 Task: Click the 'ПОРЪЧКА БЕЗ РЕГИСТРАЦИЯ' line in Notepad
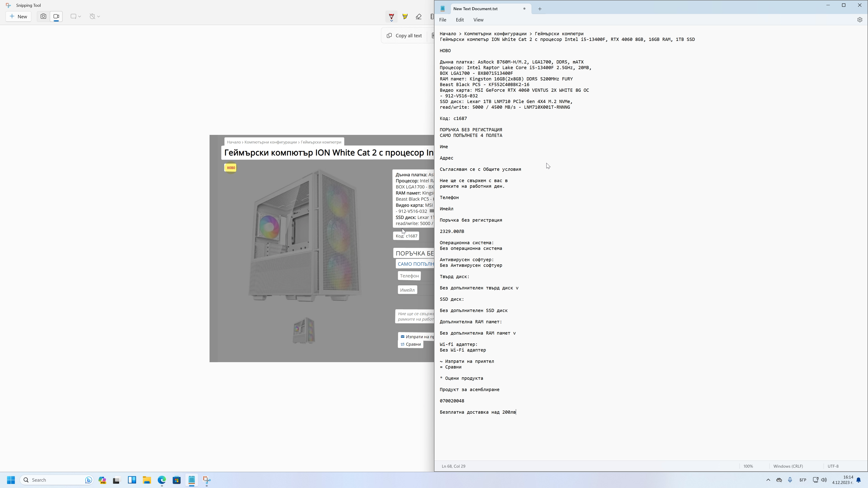(x=471, y=130)
